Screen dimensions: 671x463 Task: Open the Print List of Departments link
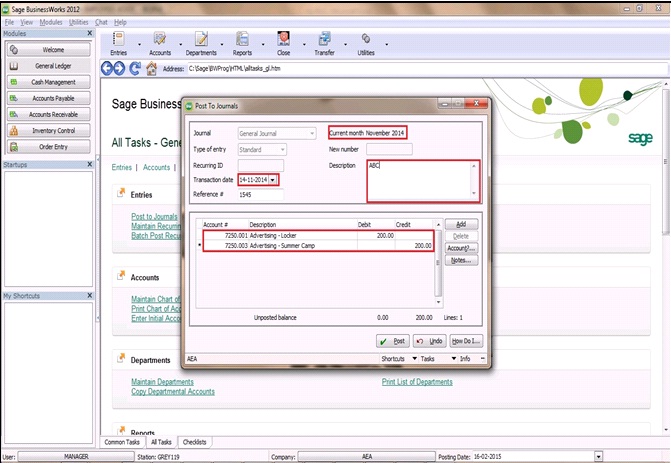pos(417,382)
